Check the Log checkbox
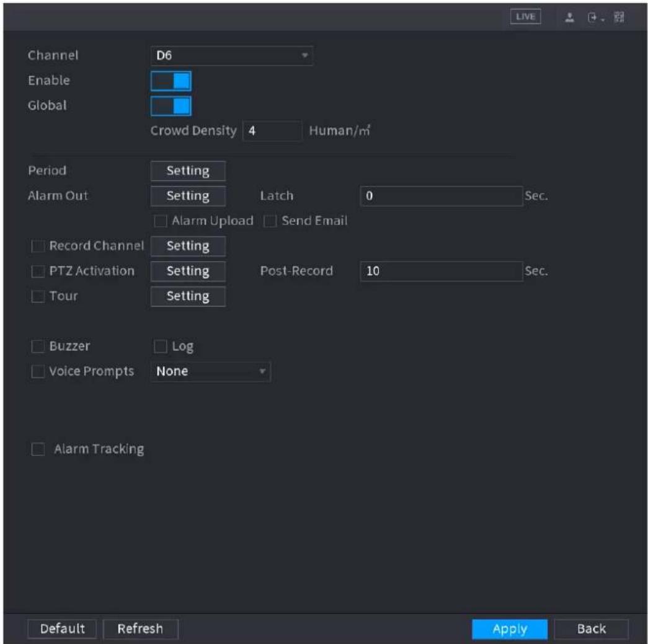The height and width of the screenshot is (644, 648). [161, 346]
